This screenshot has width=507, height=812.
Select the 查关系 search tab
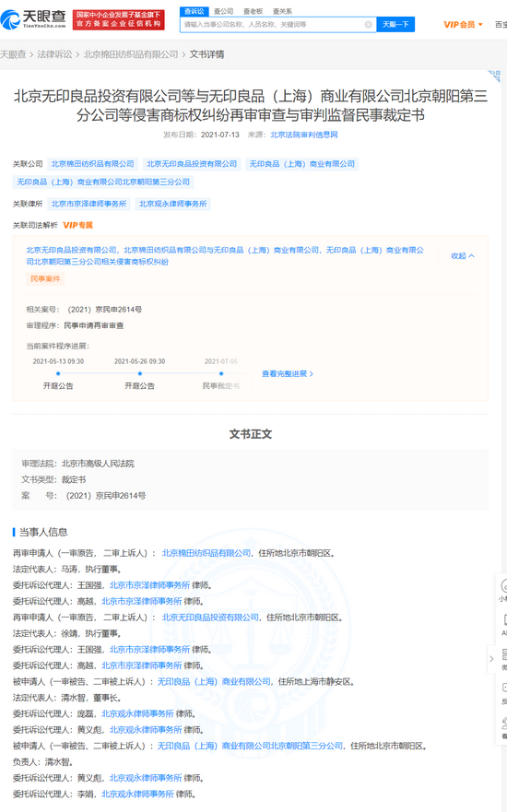click(282, 11)
